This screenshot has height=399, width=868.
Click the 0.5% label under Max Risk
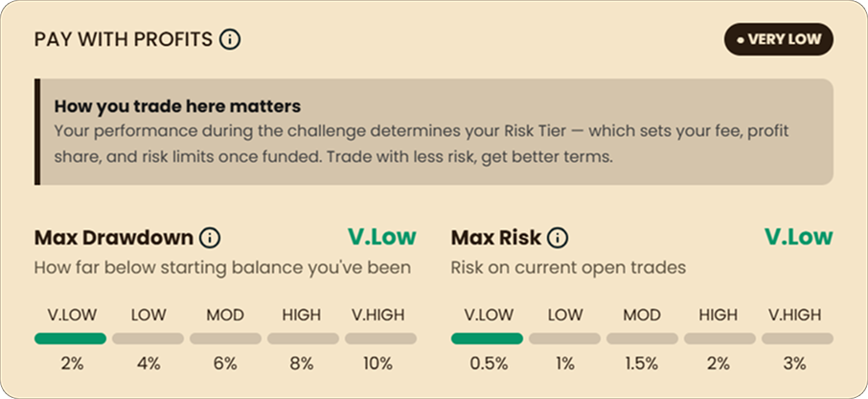489,364
